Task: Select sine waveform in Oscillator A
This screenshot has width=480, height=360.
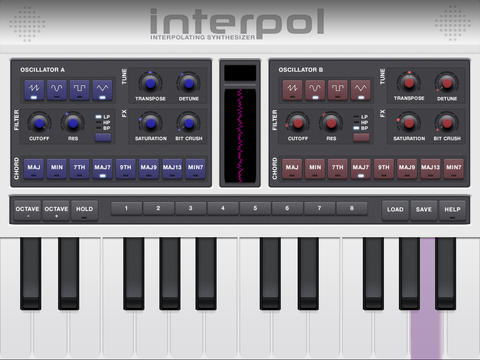Action: point(57,90)
